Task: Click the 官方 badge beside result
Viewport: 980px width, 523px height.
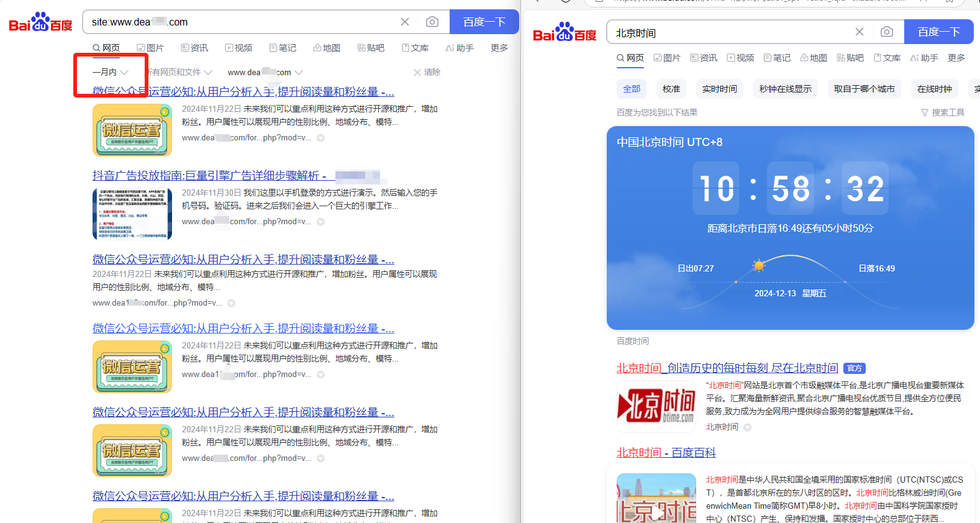Action: 855,368
